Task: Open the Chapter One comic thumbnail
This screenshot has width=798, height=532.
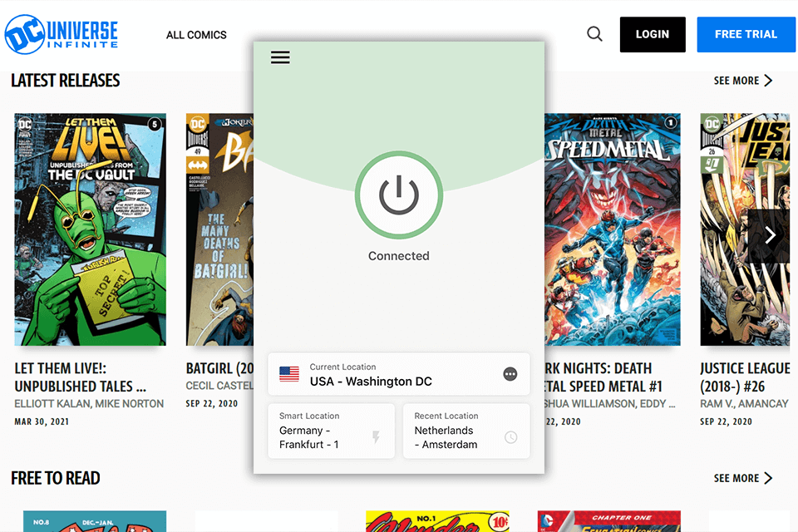Action: [x=609, y=521]
